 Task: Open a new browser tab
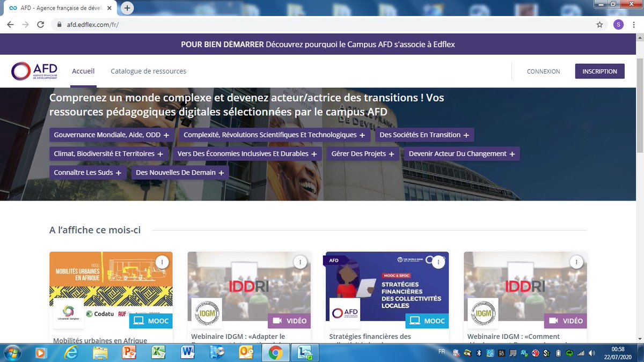click(x=127, y=8)
